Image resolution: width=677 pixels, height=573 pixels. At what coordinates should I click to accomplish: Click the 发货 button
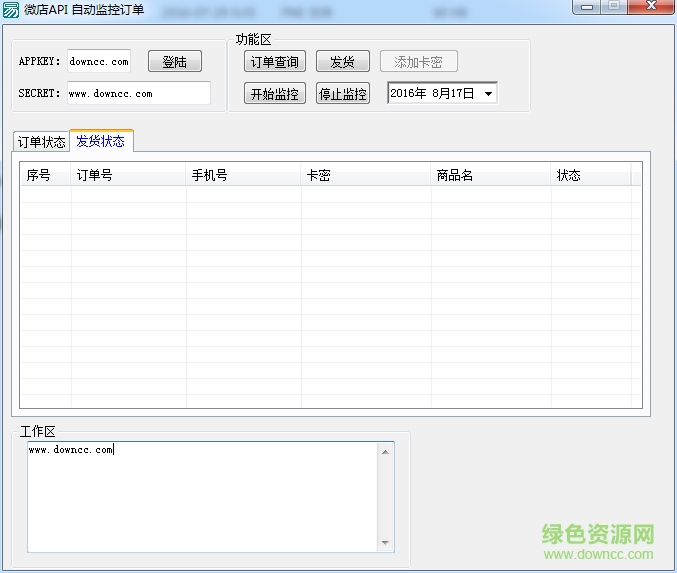pyautogui.click(x=343, y=61)
